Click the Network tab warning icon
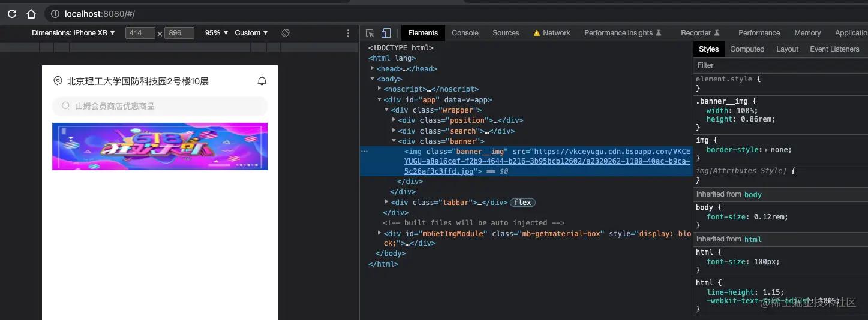 click(536, 33)
